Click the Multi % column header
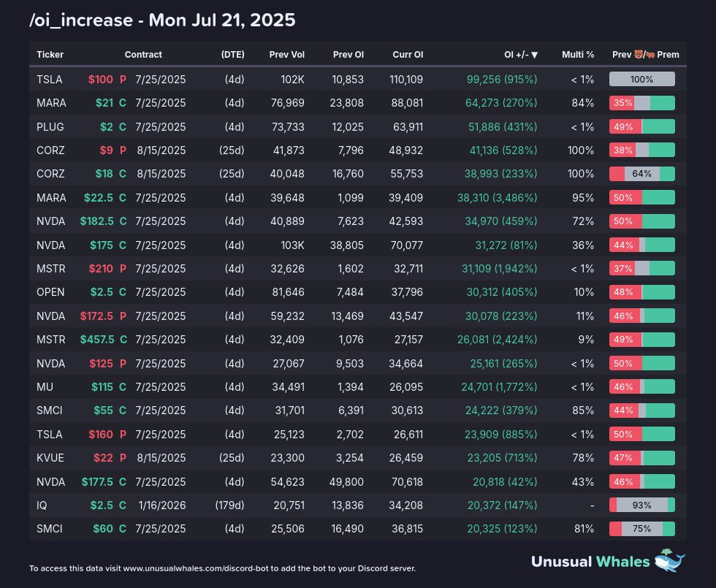Image resolution: width=716 pixels, height=588 pixels. tap(578, 54)
